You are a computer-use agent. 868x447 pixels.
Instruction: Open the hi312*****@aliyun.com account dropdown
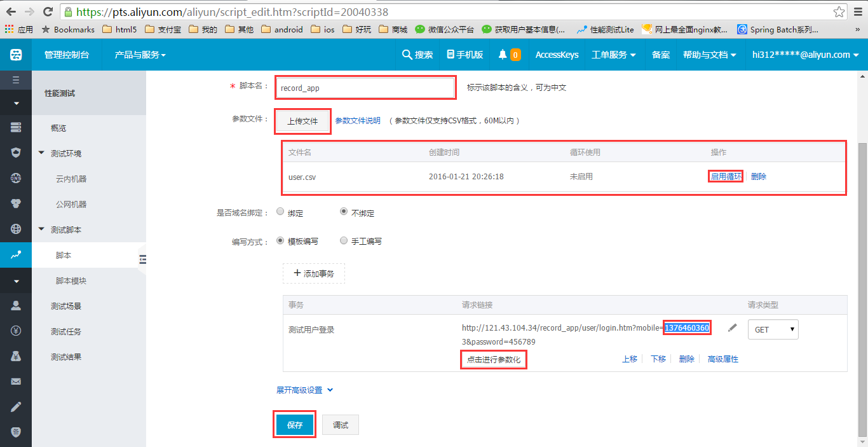click(x=806, y=55)
